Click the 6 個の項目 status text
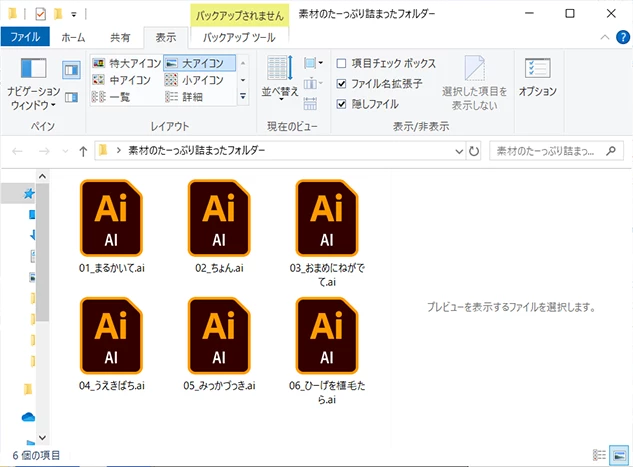This screenshot has height=467, width=633. (x=36, y=455)
